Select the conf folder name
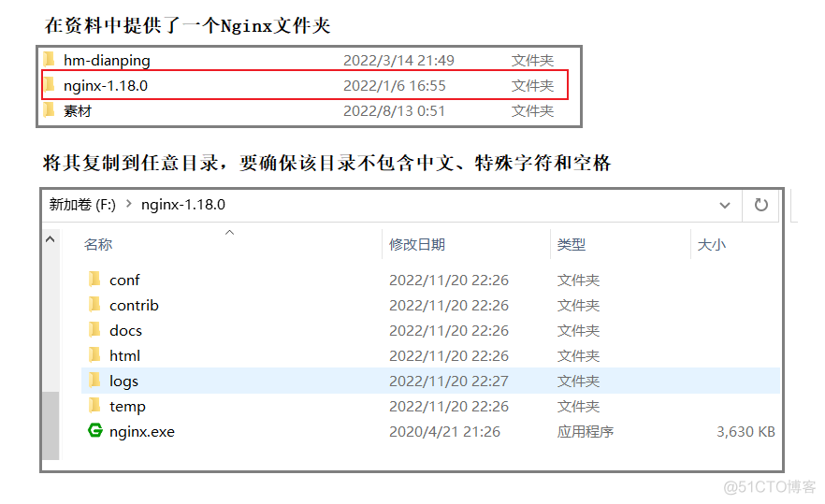The image size is (825, 504). pyautogui.click(x=124, y=281)
